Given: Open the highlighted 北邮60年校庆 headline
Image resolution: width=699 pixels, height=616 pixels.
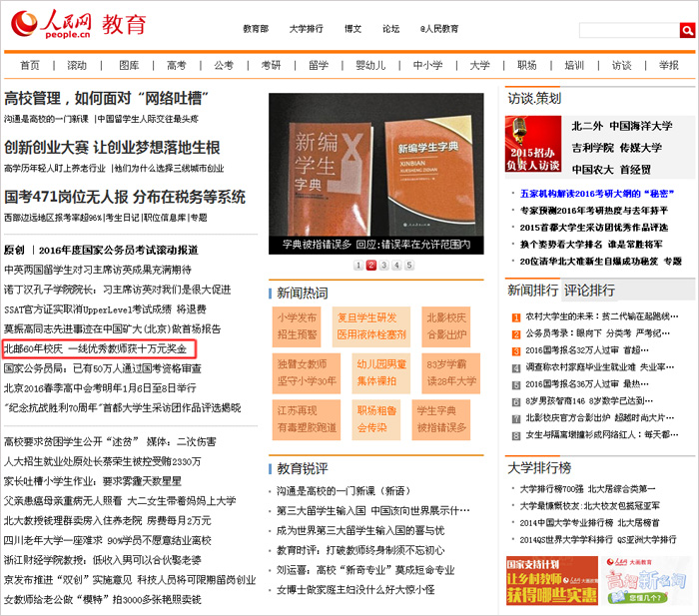Looking at the screenshot, I should click(x=95, y=349).
